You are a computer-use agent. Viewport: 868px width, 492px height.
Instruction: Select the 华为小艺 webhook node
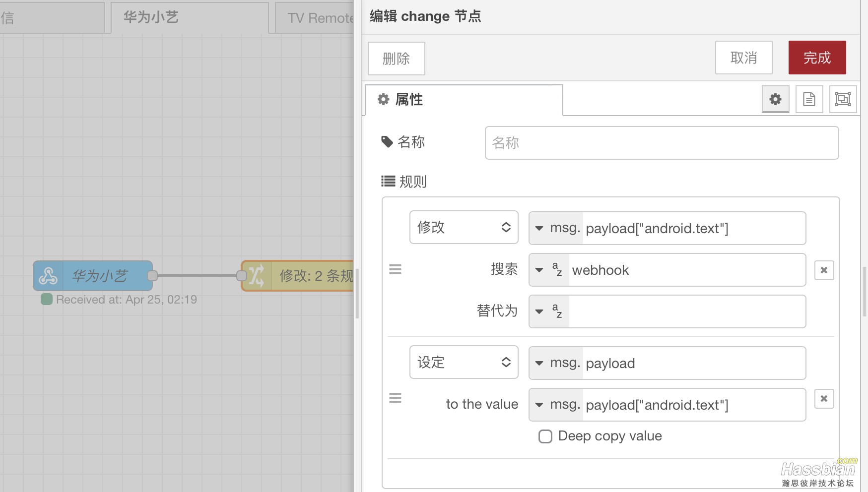[x=93, y=276]
